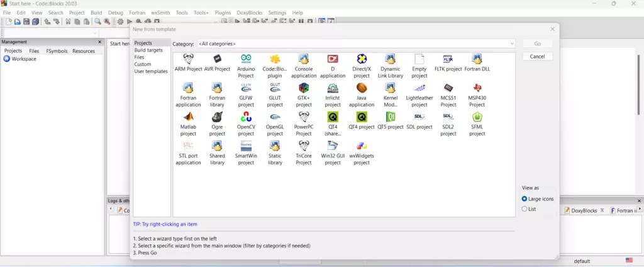This screenshot has height=267, width=644.
Task: Open the Build menu
Action: click(x=96, y=13)
